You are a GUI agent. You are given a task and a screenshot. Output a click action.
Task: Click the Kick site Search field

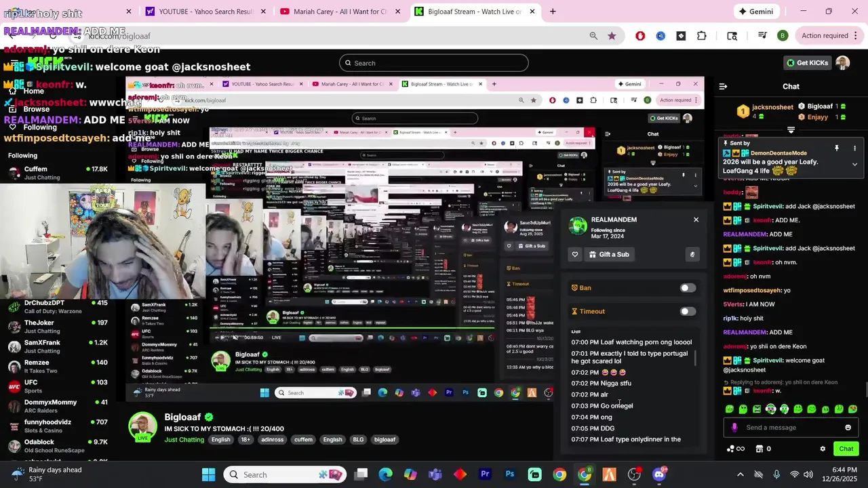coord(434,63)
